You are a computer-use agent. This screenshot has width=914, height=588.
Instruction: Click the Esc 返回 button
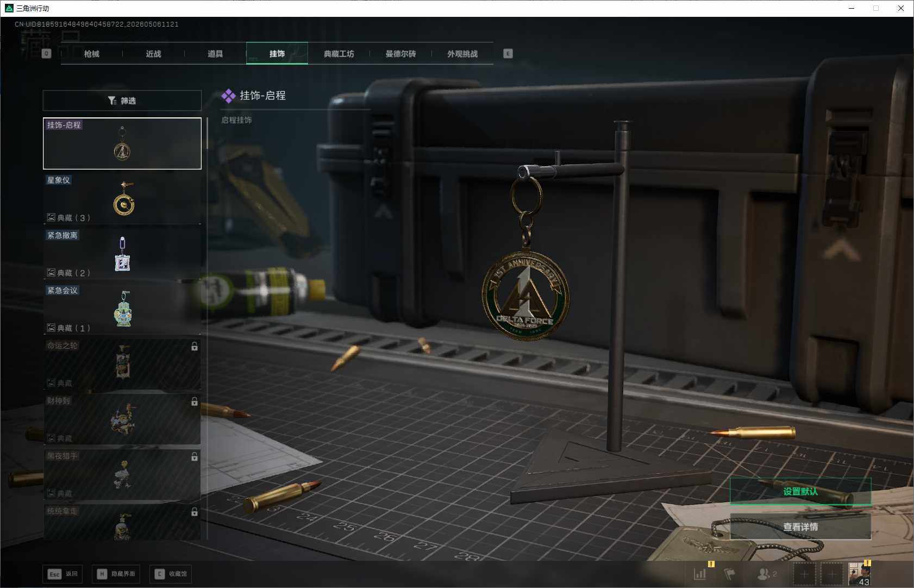62,574
